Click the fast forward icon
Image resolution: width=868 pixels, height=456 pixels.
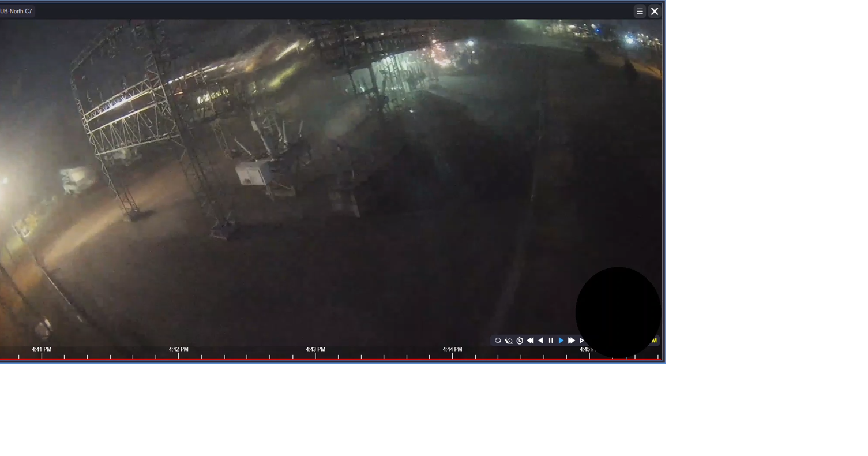(x=571, y=340)
